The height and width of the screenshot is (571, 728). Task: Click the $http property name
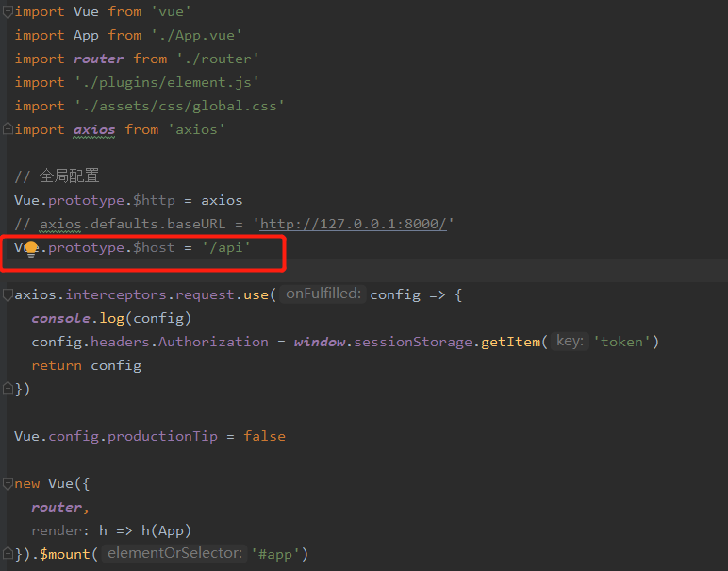click(x=154, y=201)
